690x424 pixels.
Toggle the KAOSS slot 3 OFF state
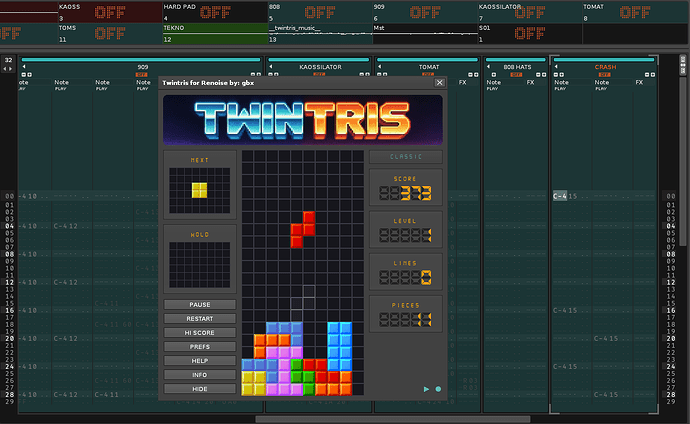pyautogui.click(x=110, y=12)
